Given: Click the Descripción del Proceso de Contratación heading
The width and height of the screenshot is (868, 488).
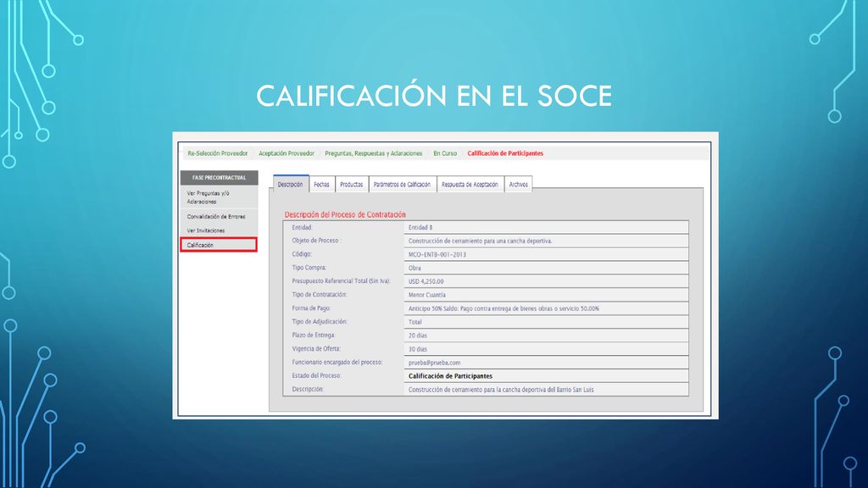Looking at the screenshot, I should [x=345, y=214].
